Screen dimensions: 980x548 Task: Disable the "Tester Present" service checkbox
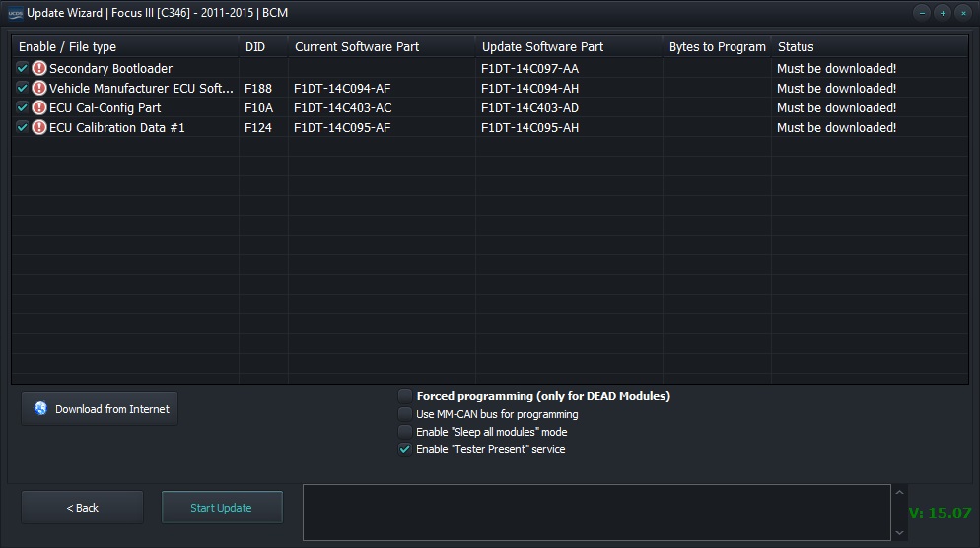pyautogui.click(x=405, y=449)
